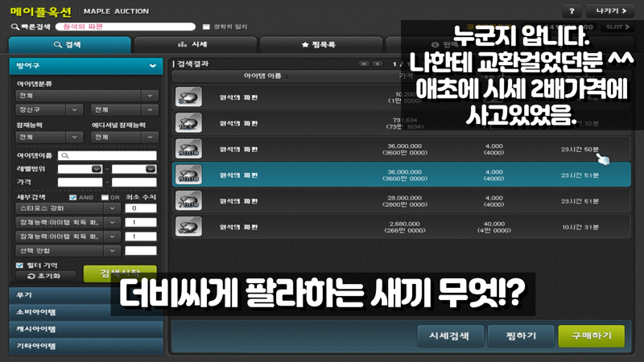The width and height of the screenshot is (644, 362).
Task: Toggle the OR checkbox
Action: coord(105,197)
